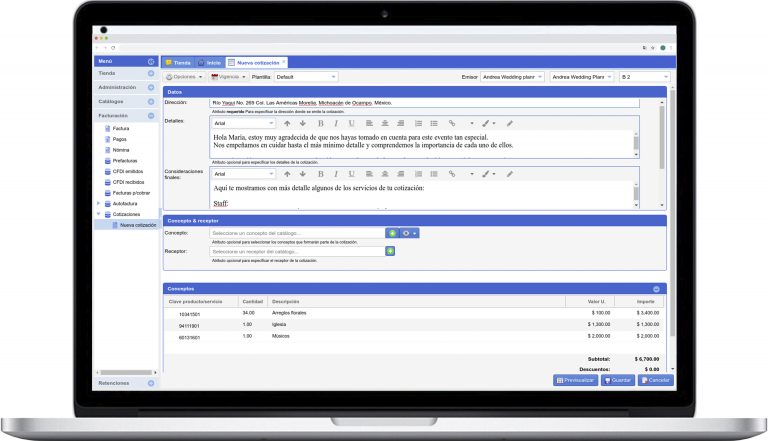The height and width of the screenshot is (441, 768).
Task: Expand the Retenciones sidebar section
Action: pos(150,383)
